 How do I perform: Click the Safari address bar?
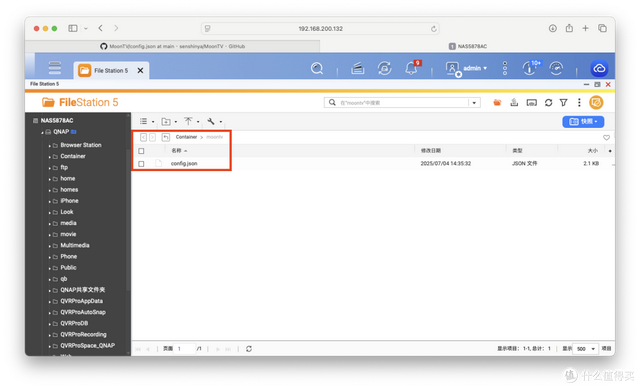tap(320, 29)
